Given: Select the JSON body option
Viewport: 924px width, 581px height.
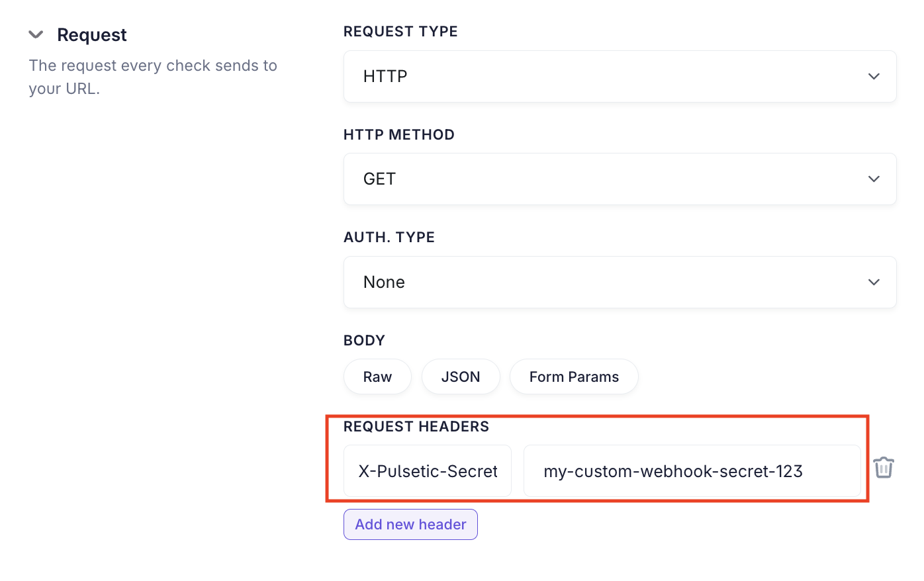Looking at the screenshot, I should click(x=461, y=377).
